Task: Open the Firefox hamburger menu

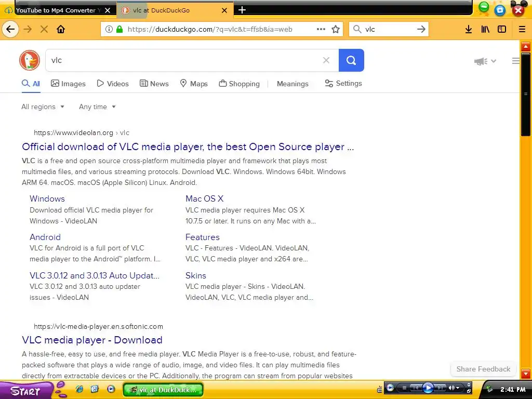Action: [x=522, y=29]
